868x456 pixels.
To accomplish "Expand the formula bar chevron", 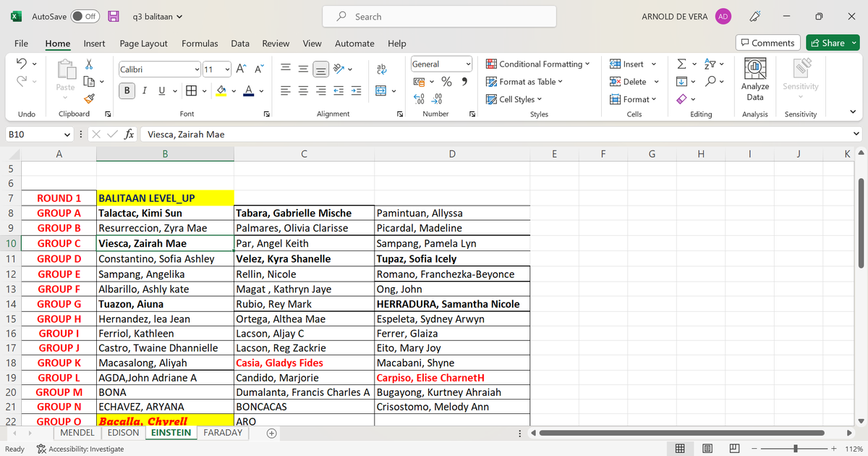I will click(x=856, y=134).
